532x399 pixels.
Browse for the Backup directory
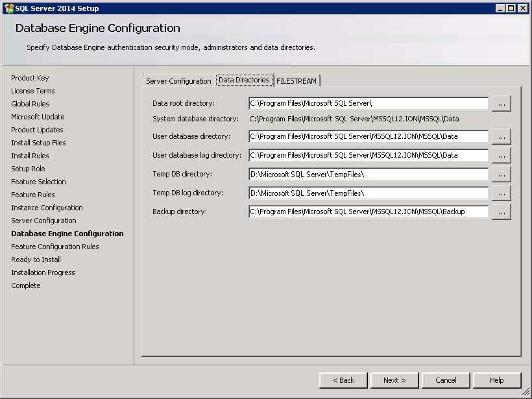[x=502, y=212]
